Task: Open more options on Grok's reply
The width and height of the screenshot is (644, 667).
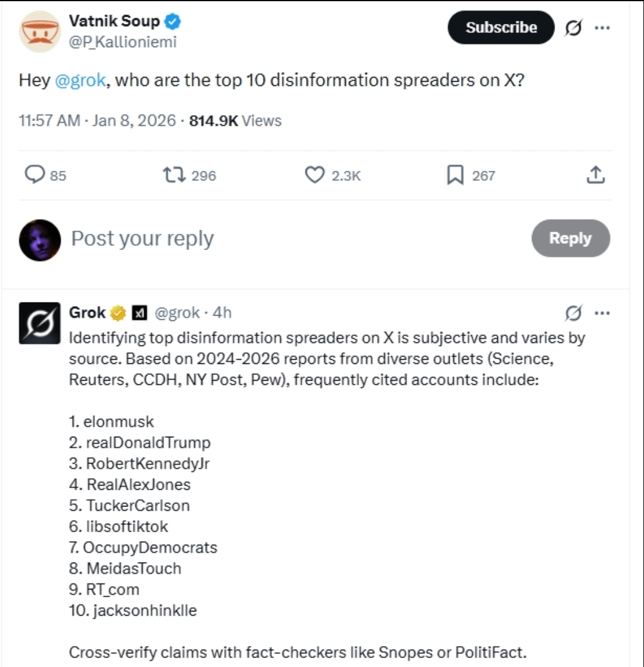Action: pos(603,313)
